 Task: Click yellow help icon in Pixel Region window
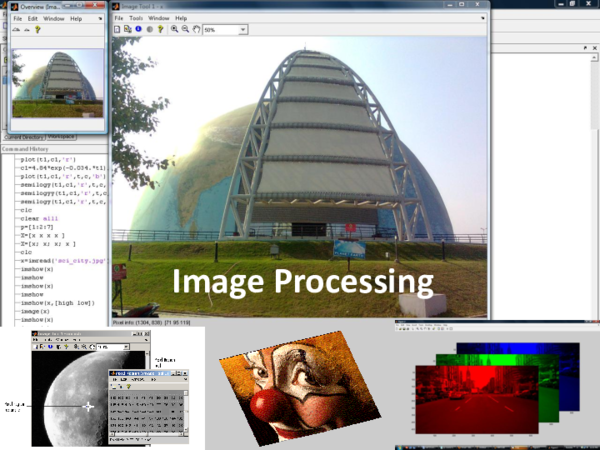(129, 386)
